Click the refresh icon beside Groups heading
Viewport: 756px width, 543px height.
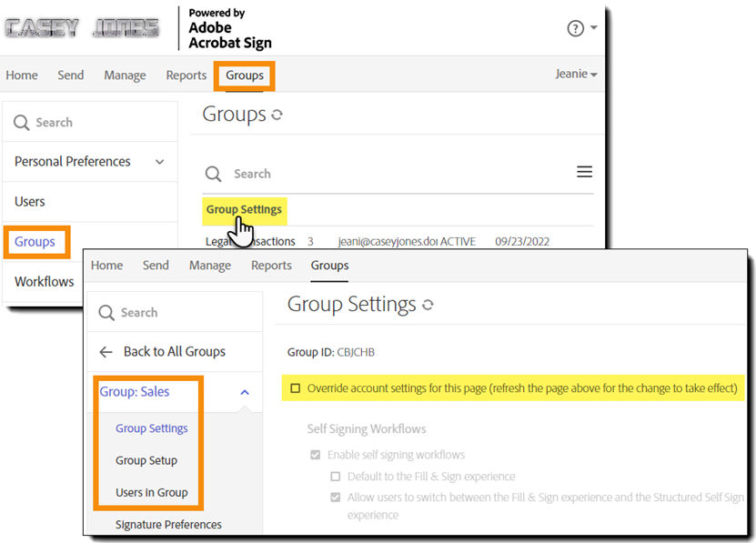point(277,115)
